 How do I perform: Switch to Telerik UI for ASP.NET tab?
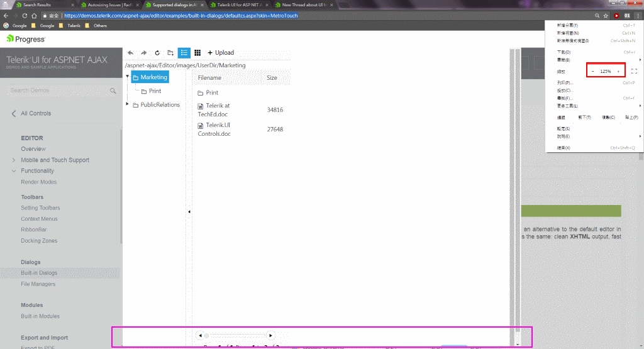(x=239, y=5)
